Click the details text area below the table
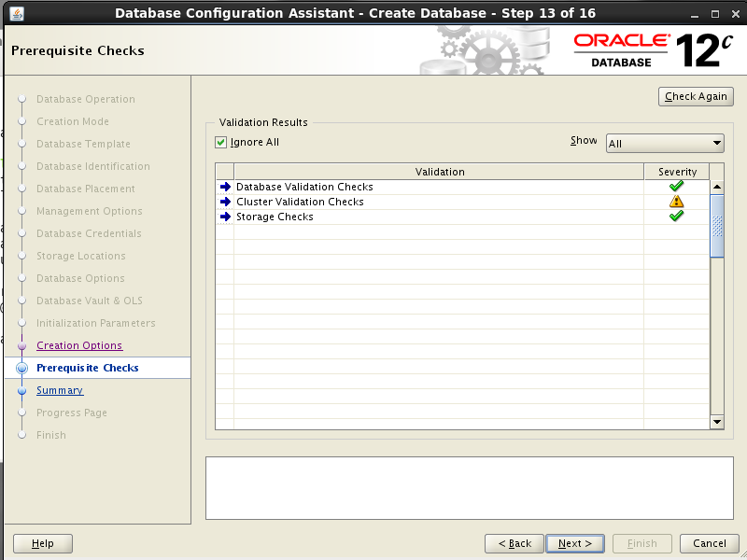The height and width of the screenshot is (560, 747). pyautogui.click(x=470, y=488)
